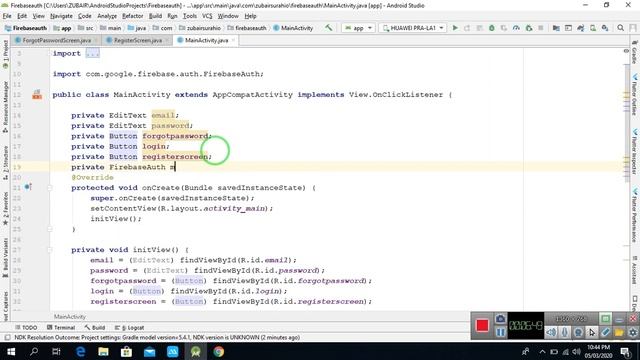Screen dimensions: 640x360
Task: Open Google Chrome from taskbar
Action: coord(218,351)
